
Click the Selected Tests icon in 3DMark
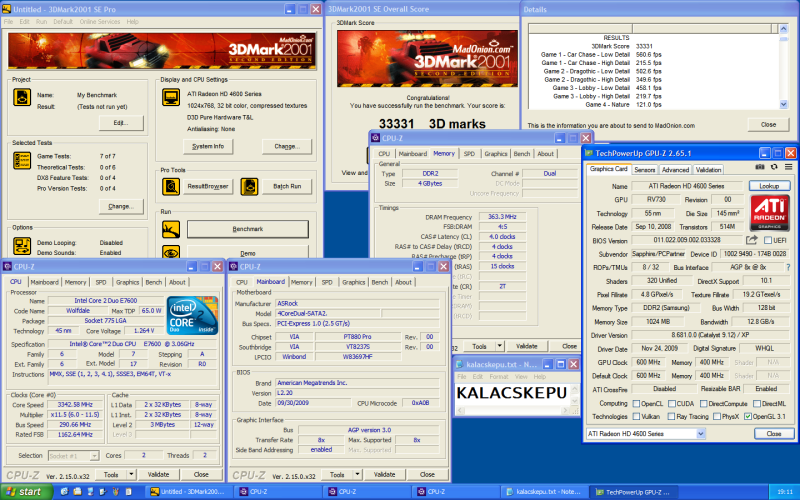point(22,160)
